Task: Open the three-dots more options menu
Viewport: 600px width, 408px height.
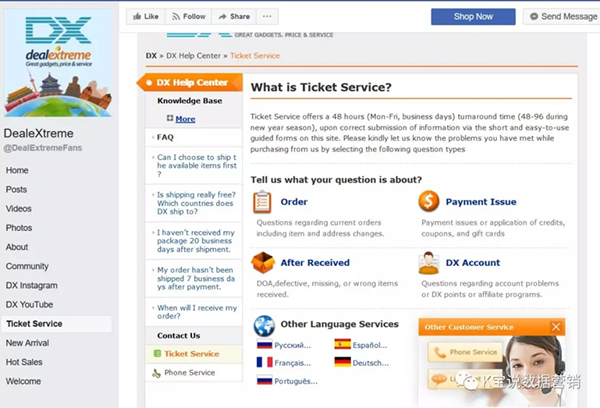Action: coord(267,16)
